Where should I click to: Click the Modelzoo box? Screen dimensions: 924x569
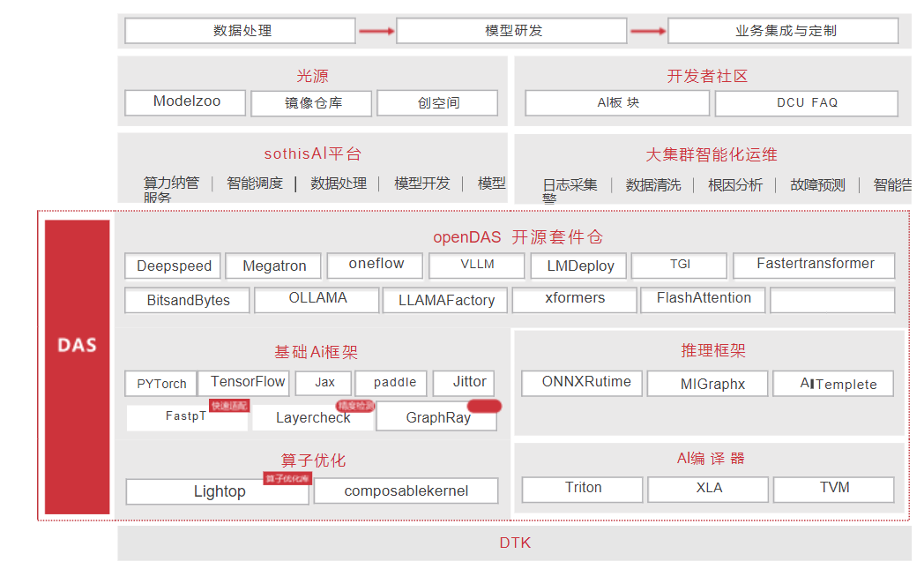pyautogui.click(x=186, y=102)
